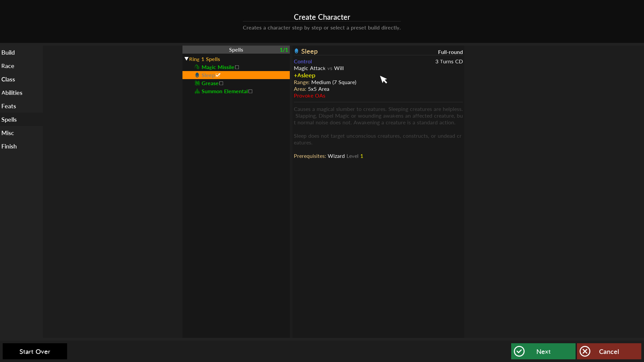Viewport: 644px width, 362px height.
Task: Click the Grease spell icon
Action: tap(197, 83)
